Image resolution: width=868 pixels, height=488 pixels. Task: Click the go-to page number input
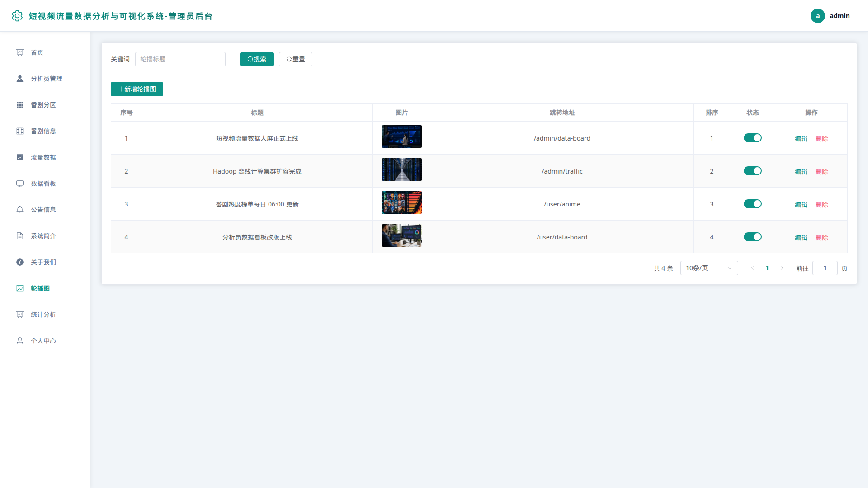point(825,268)
